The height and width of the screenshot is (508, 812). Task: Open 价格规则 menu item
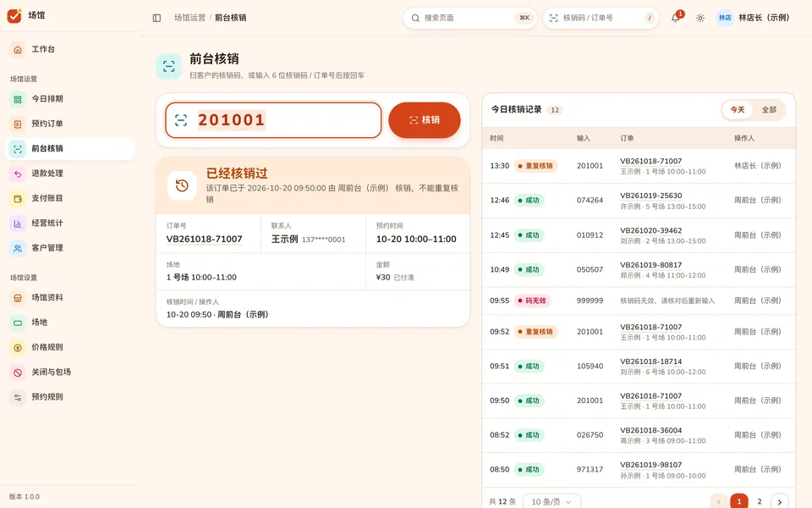tap(70, 347)
